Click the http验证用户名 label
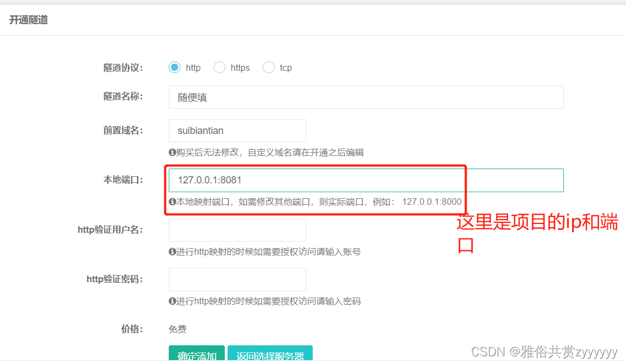The image size is (626, 364). coord(110,229)
